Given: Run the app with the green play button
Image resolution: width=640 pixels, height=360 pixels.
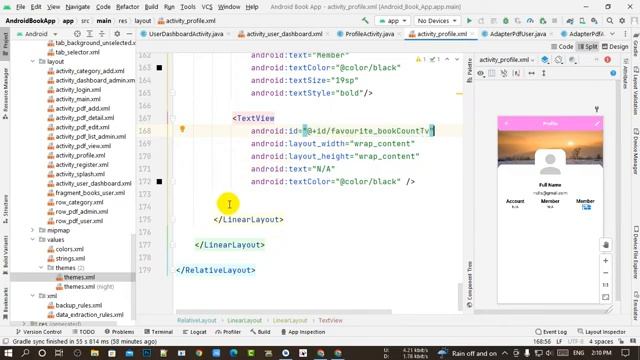Looking at the screenshot, I should click(x=469, y=21).
